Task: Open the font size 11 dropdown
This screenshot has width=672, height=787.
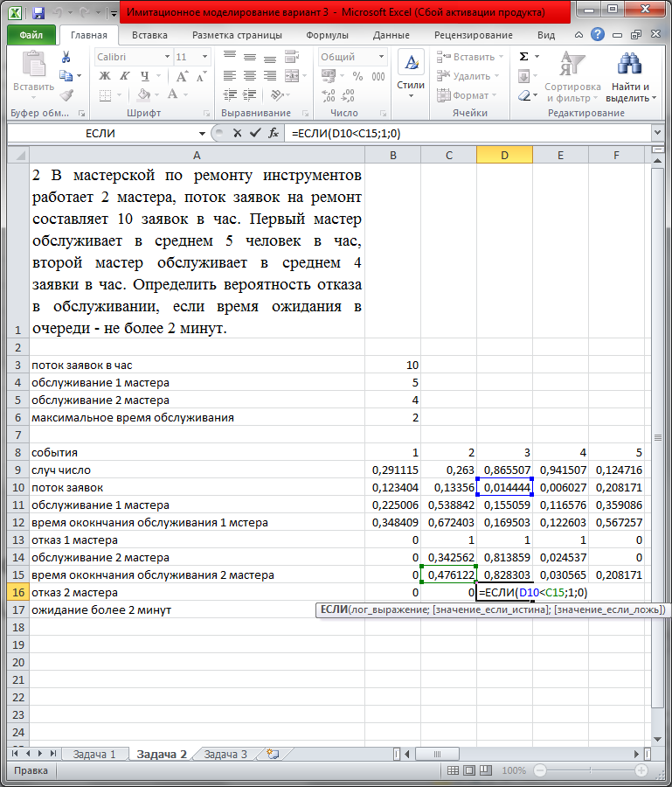Action: coord(204,57)
